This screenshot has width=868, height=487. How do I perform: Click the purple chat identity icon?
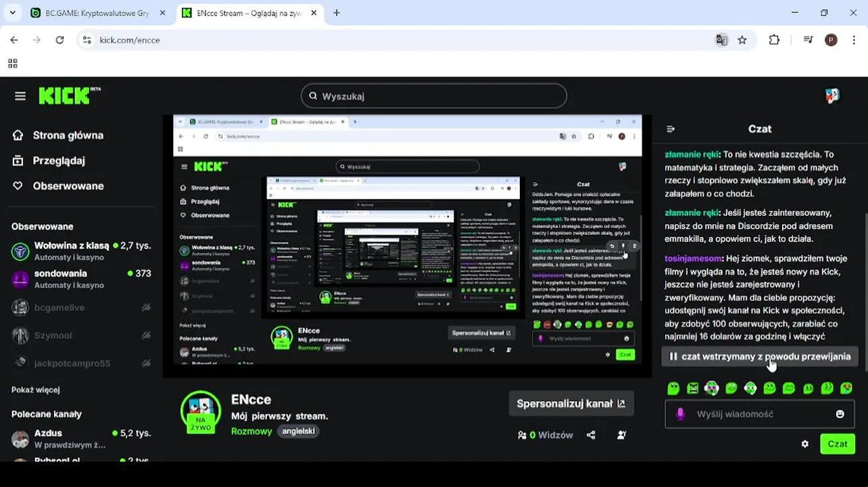(x=680, y=414)
